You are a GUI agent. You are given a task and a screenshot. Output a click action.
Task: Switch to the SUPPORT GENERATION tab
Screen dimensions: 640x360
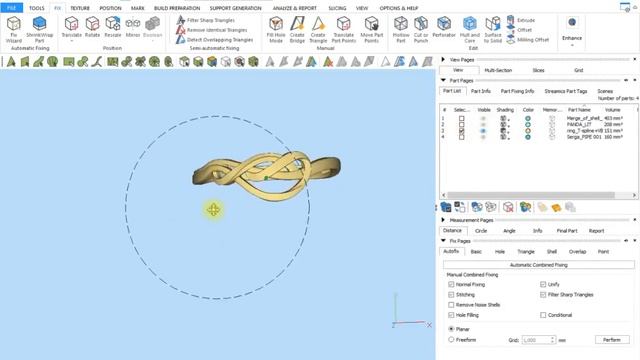tap(236, 8)
